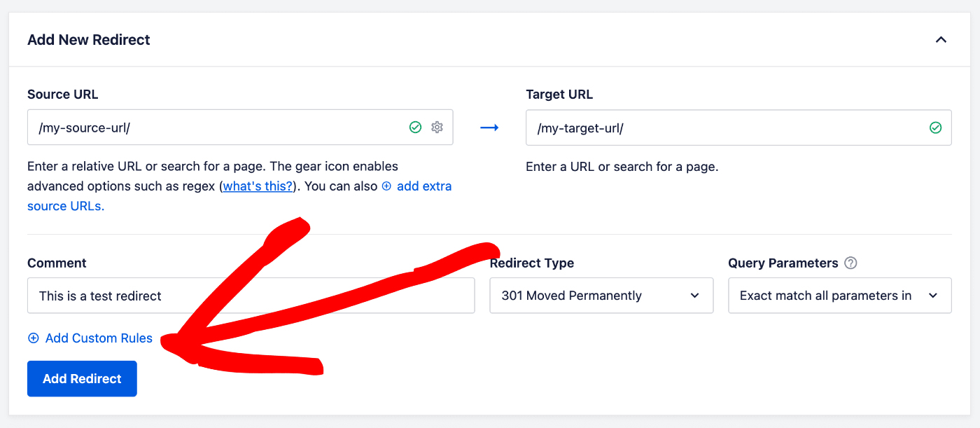Open the Query Parameters dropdown

(x=839, y=295)
